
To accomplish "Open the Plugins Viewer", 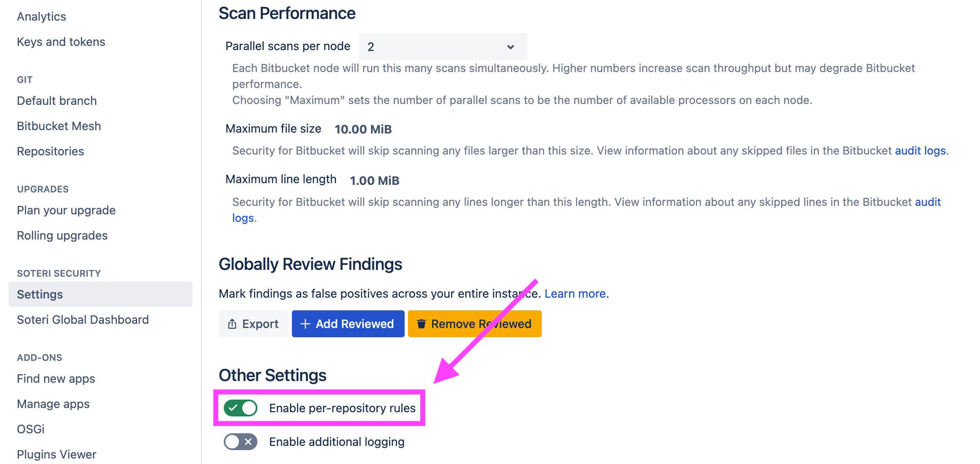I will coord(56,454).
